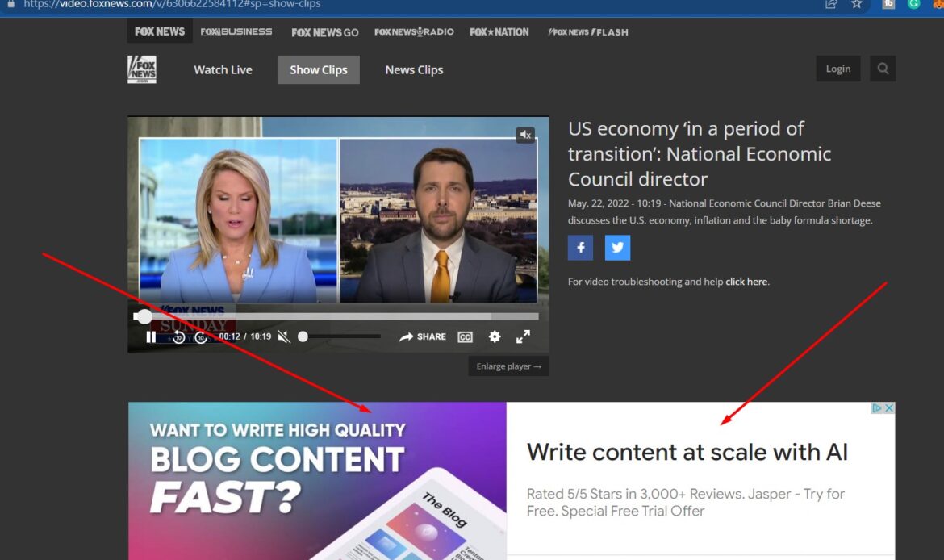This screenshot has height=560, width=944.
Task: Open Fox News Go link
Action: (x=325, y=32)
